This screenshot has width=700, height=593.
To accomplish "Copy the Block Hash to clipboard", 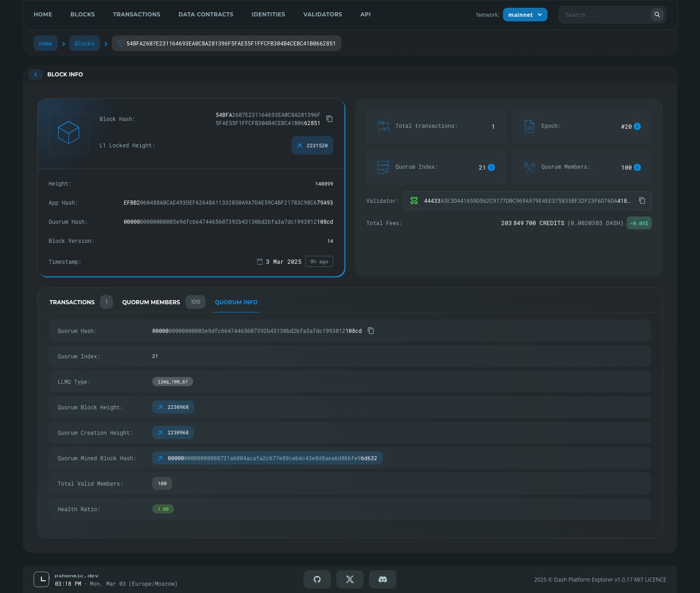I will (330, 119).
